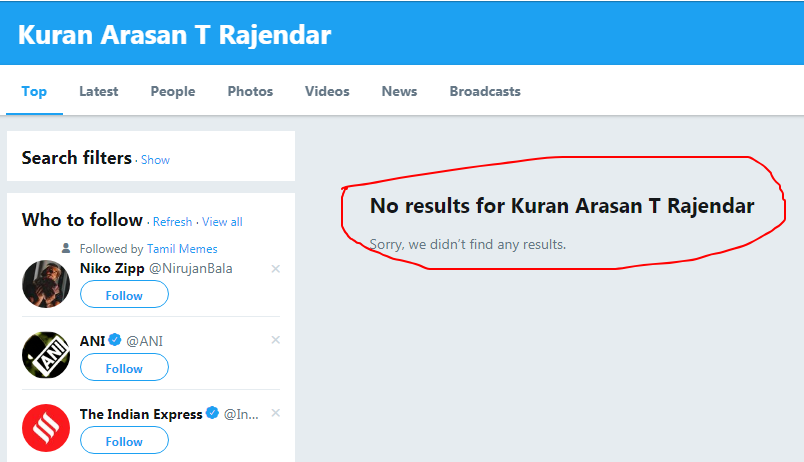Dismiss ANI follow suggestion
The image size is (804, 462).
coord(275,340)
